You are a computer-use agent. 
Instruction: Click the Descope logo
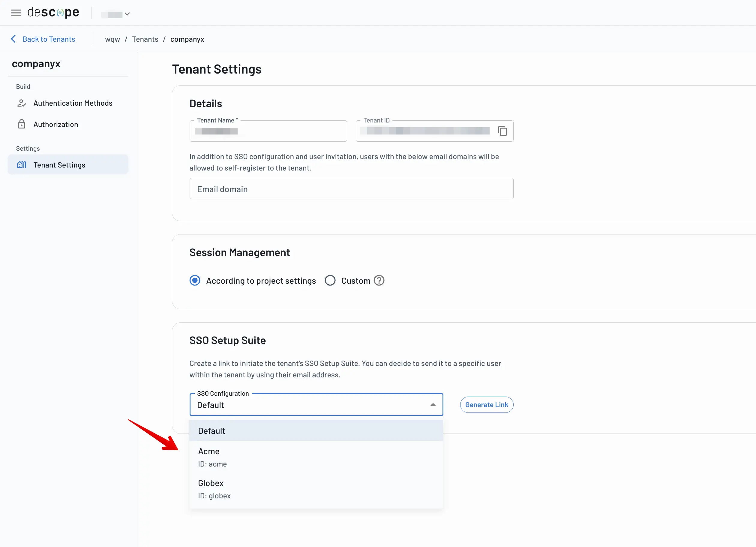tap(53, 12)
